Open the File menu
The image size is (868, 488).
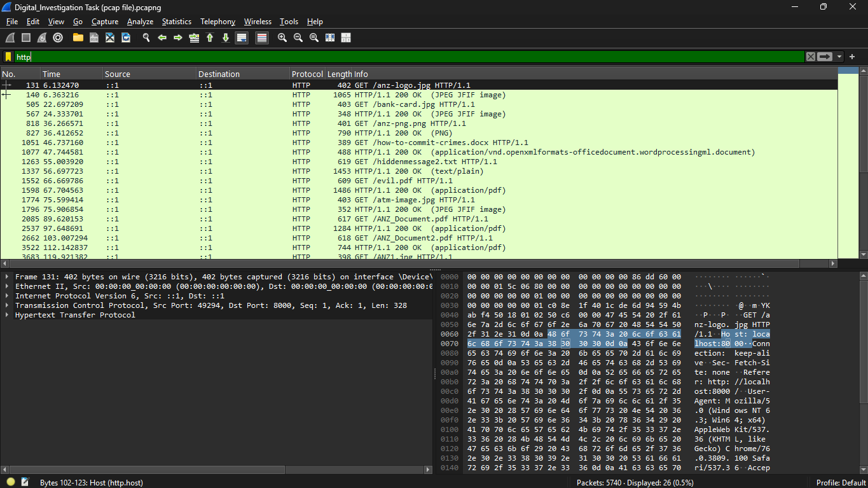click(x=12, y=22)
